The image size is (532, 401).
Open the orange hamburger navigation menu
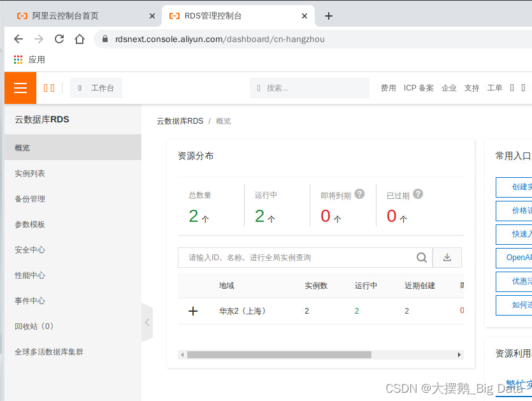20,87
